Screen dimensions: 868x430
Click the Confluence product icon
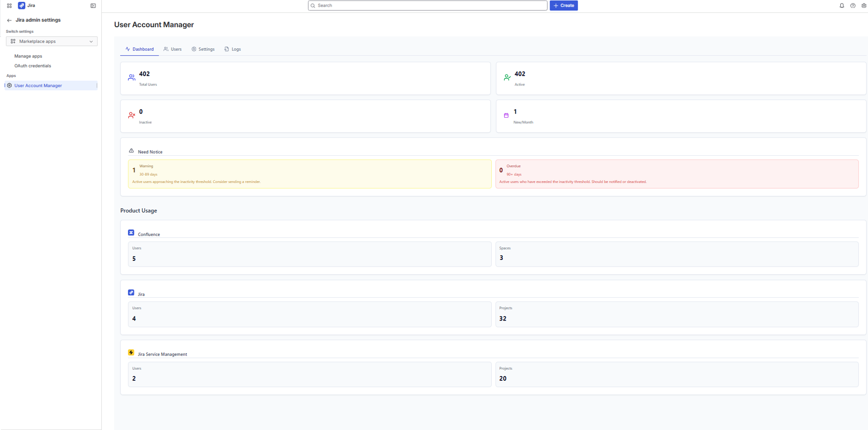pyautogui.click(x=131, y=232)
